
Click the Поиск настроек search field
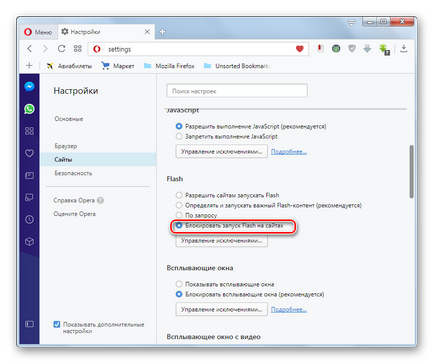(237, 91)
